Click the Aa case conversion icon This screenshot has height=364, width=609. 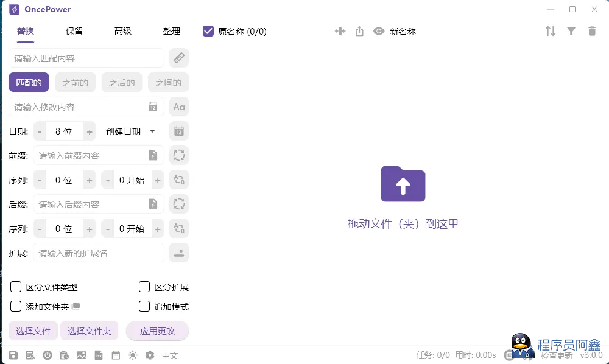coord(178,107)
